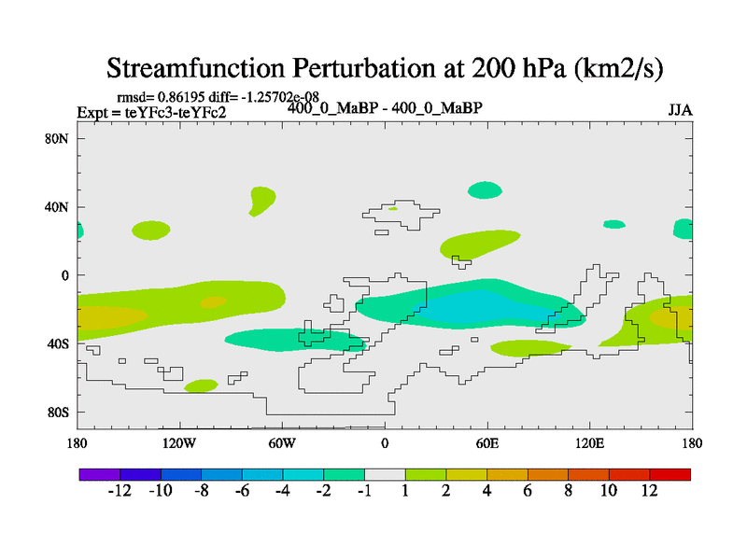The height and width of the screenshot is (560, 747).
Task: Pick the orange swatch between 6 and 8
Action: pyautogui.click(x=548, y=474)
